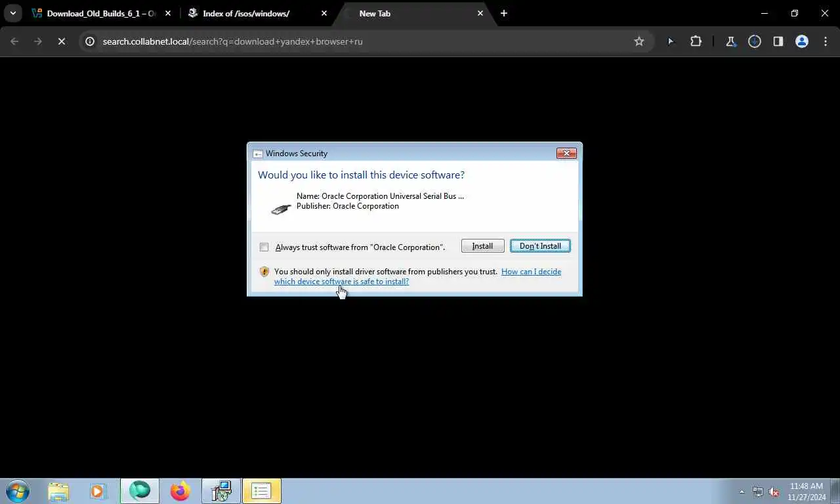840x504 pixels.
Task: Expand the tab search dropdown arrow
Action: point(13,13)
